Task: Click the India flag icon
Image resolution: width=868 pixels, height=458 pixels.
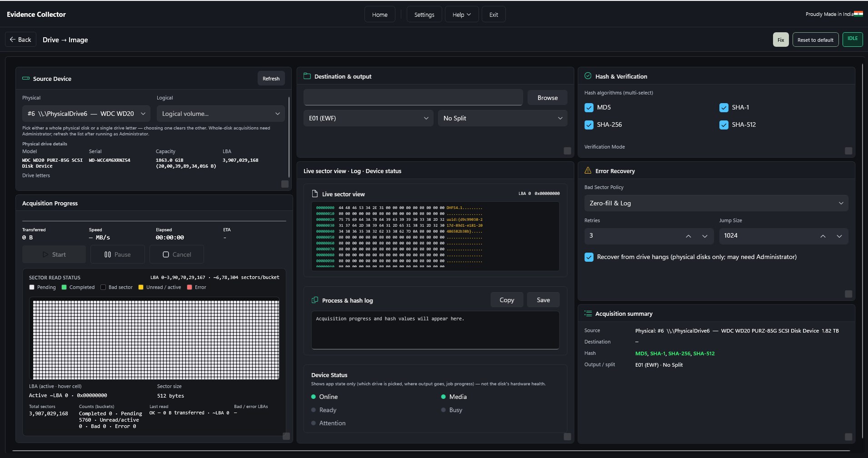Action: pos(858,14)
